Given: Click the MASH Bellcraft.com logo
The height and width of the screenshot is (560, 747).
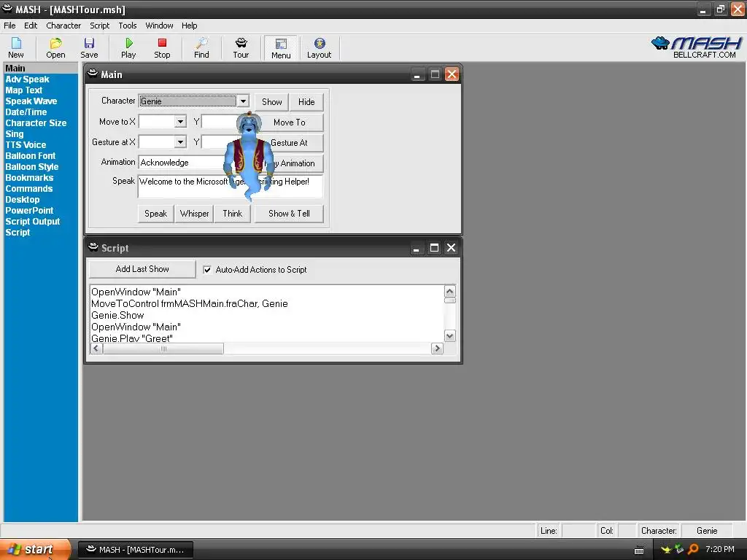Looking at the screenshot, I should 696,47.
